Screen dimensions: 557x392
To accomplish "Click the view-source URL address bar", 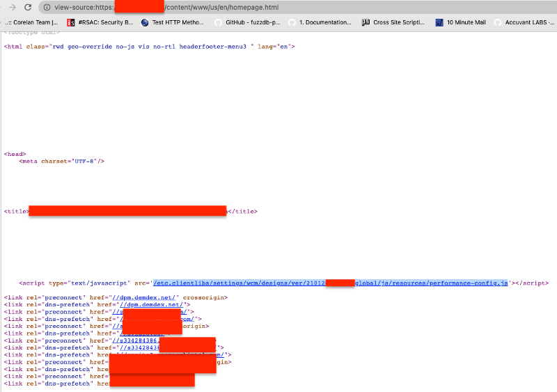I will [298, 7].
